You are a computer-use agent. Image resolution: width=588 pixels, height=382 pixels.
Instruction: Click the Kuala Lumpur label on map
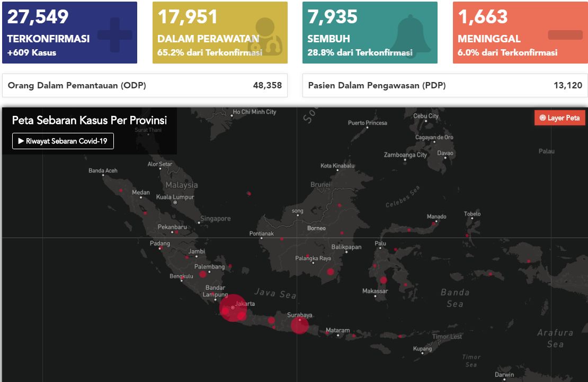click(x=175, y=197)
